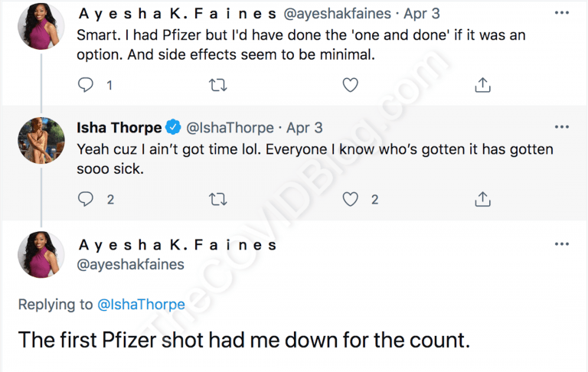The image size is (588, 372).
Task: Like Ayesha's 'Smart. I had Pfizer' tweet
Action: click(350, 86)
